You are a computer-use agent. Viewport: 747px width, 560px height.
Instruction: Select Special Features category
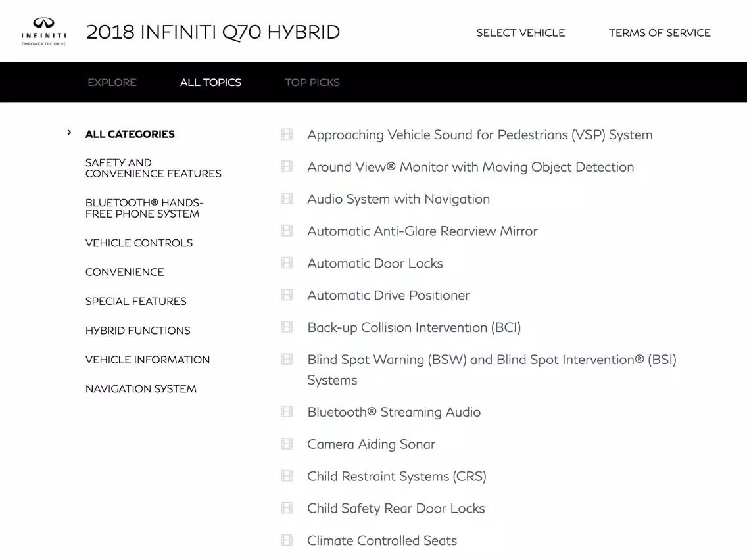[135, 301]
